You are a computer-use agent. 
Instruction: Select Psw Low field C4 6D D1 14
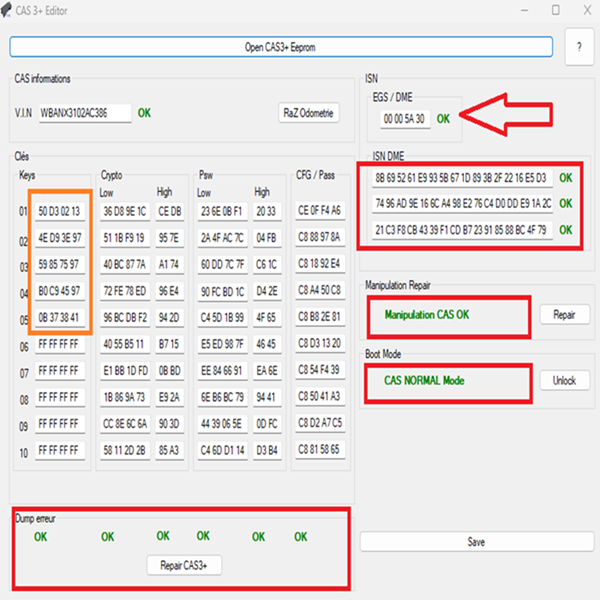click(x=222, y=450)
